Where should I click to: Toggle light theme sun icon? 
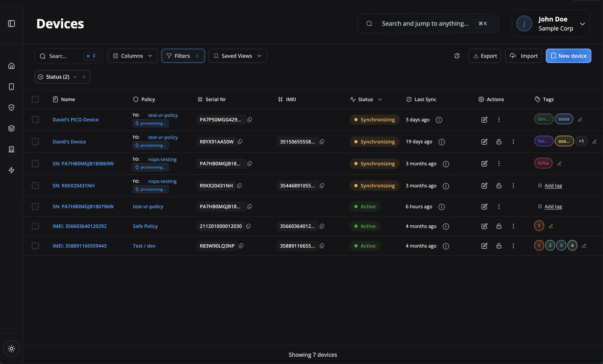click(x=11, y=349)
